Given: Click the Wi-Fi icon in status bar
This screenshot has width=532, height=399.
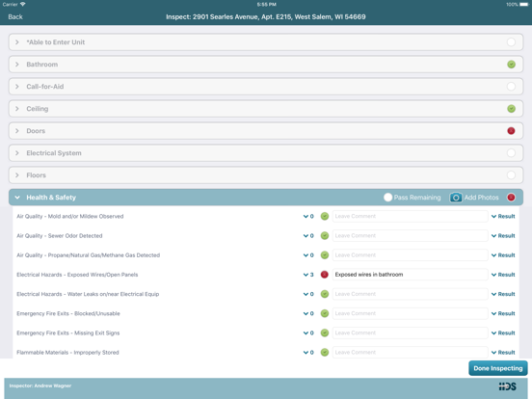Looking at the screenshot, I should click(23, 4).
